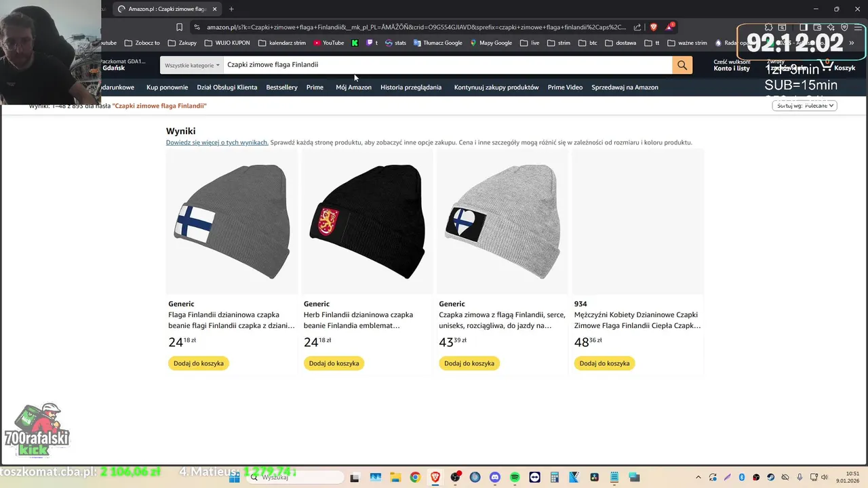
Task: Show hidden system tray icons chevron
Action: [x=698, y=477]
